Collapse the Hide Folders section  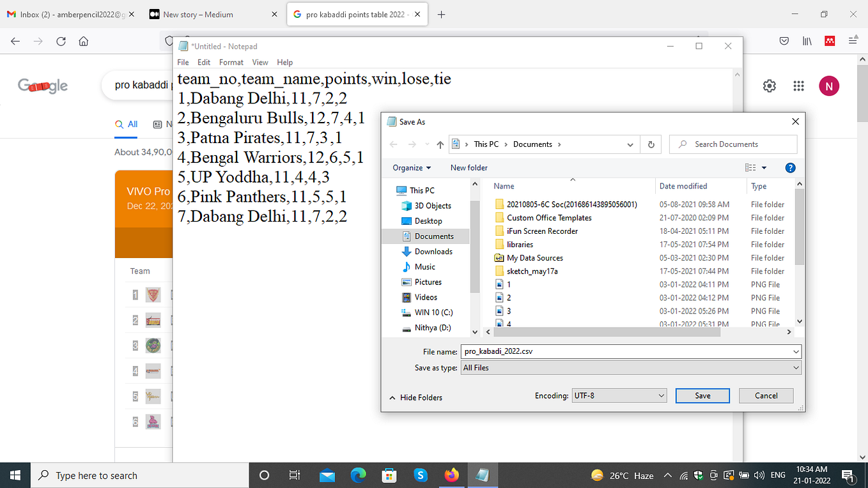(x=416, y=397)
